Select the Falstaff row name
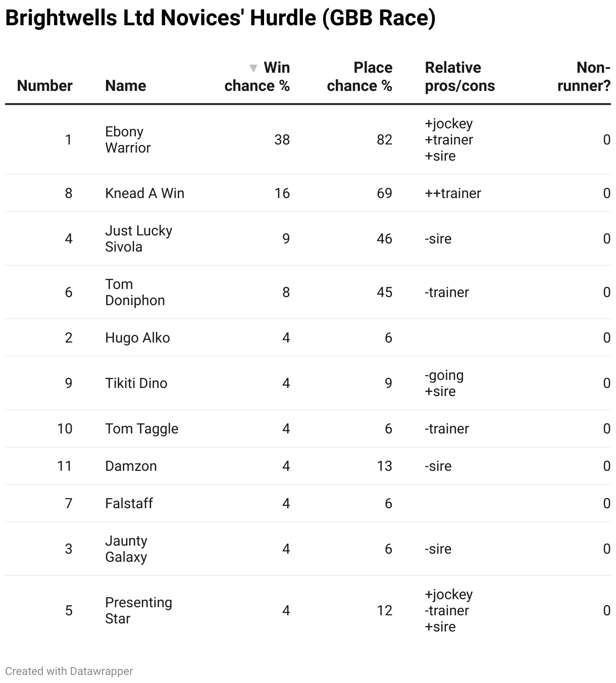The height and width of the screenshot is (683, 616). click(x=129, y=504)
